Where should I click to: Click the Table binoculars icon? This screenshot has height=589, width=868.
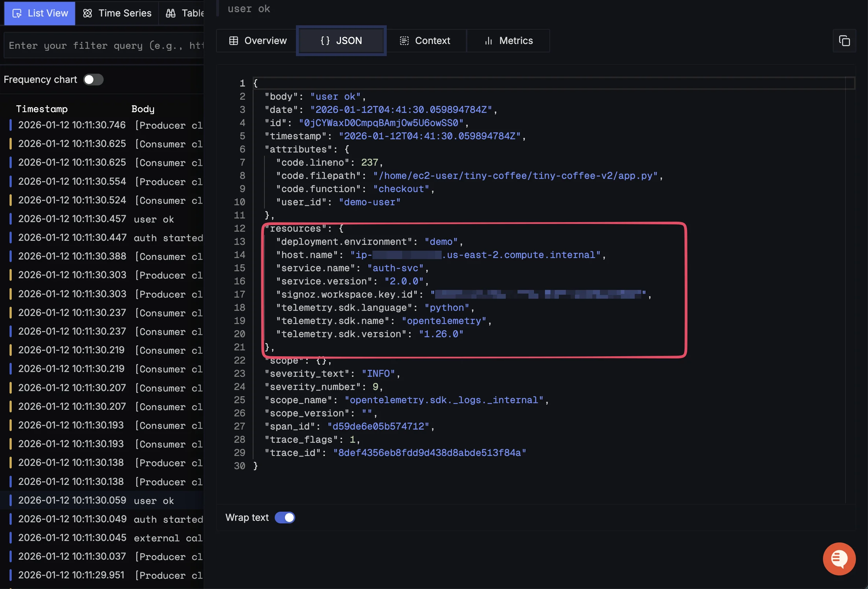[171, 14]
